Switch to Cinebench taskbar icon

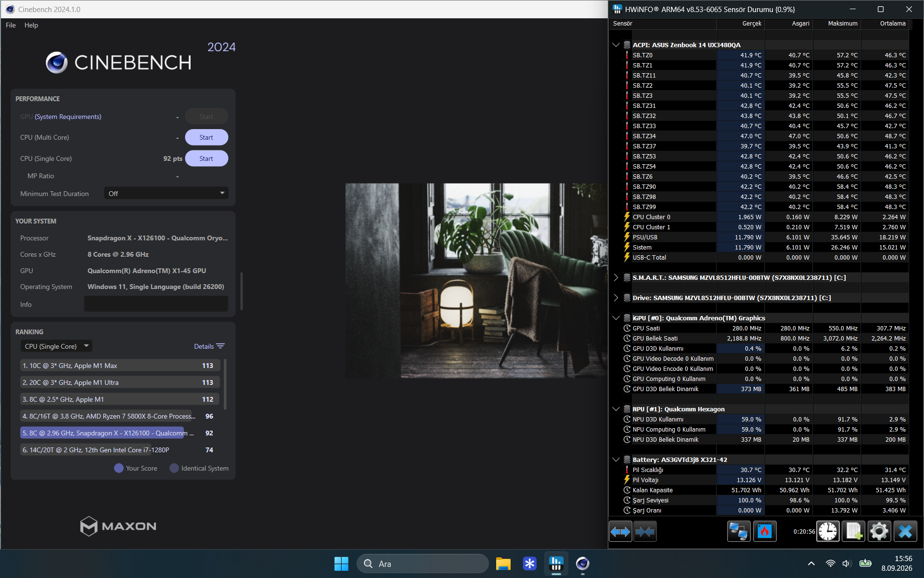click(x=583, y=564)
